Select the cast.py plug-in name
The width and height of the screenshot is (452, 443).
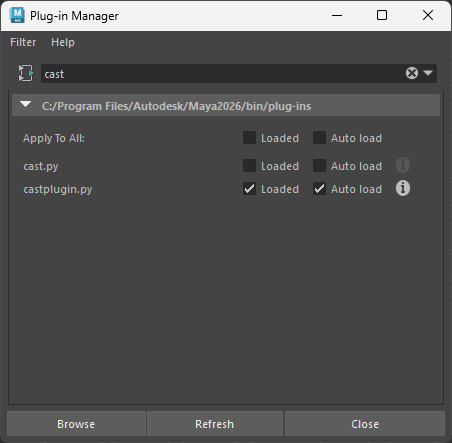click(x=41, y=166)
